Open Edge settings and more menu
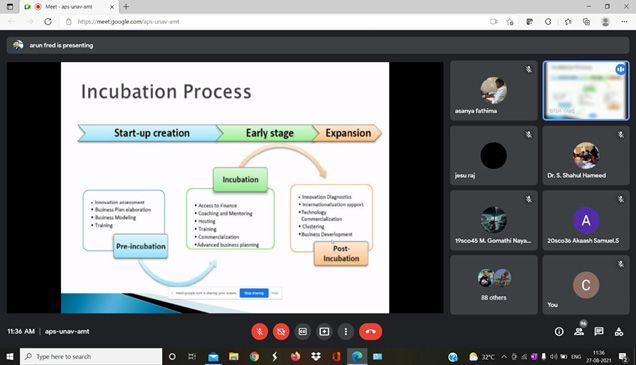The width and height of the screenshot is (636, 365). point(624,22)
